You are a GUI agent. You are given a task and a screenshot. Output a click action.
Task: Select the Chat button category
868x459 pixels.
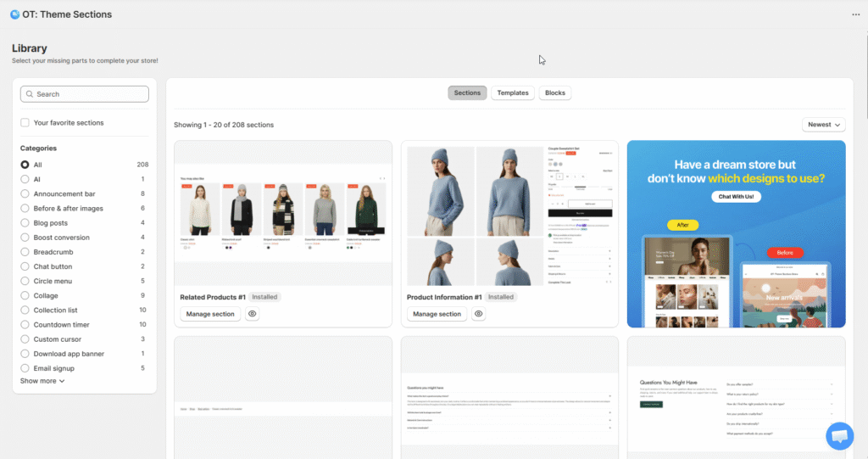point(25,266)
